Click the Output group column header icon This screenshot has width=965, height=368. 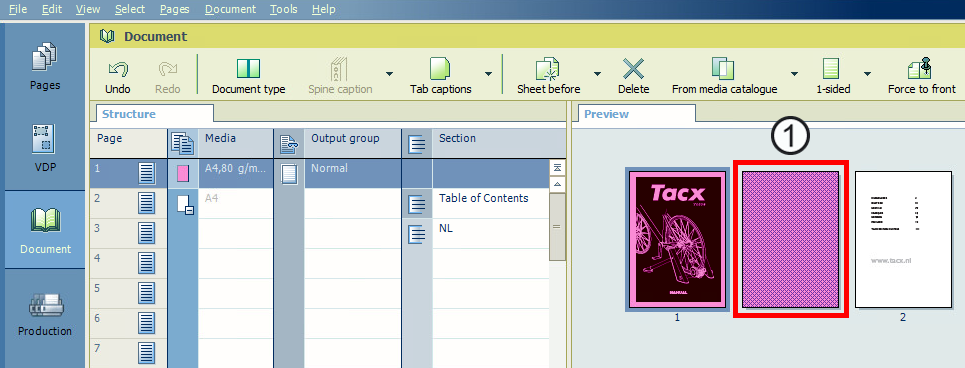click(289, 145)
